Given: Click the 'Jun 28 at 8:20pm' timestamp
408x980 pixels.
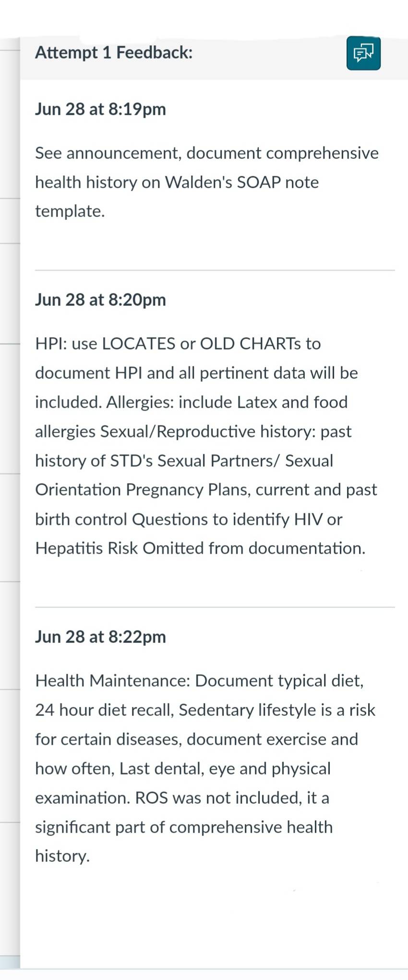Looking at the screenshot, I should pyautogui.click(x=100, y=300).
